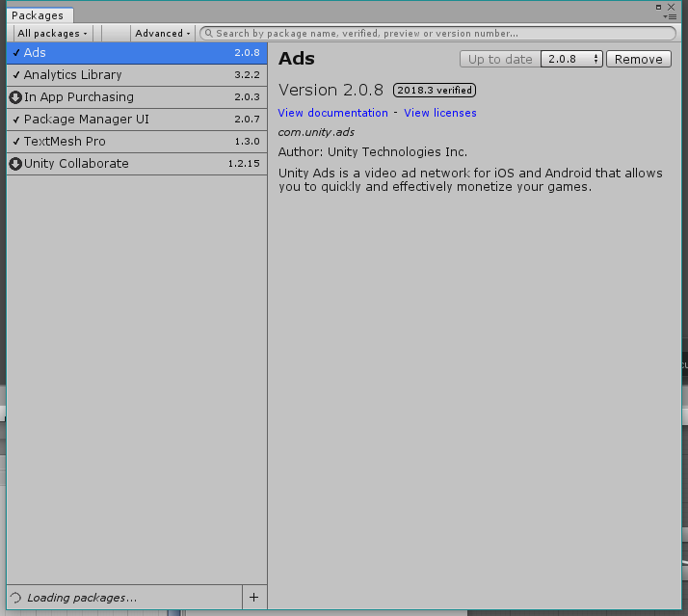Click the 2.0.7 version of Package Manager UI
The image size is (688, 616).
click(x=247, y=120)
